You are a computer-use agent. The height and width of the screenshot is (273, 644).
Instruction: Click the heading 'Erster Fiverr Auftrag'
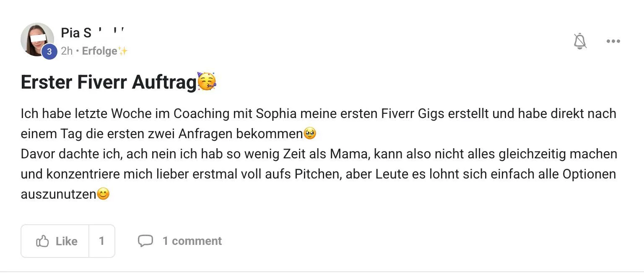coord(107,81)
